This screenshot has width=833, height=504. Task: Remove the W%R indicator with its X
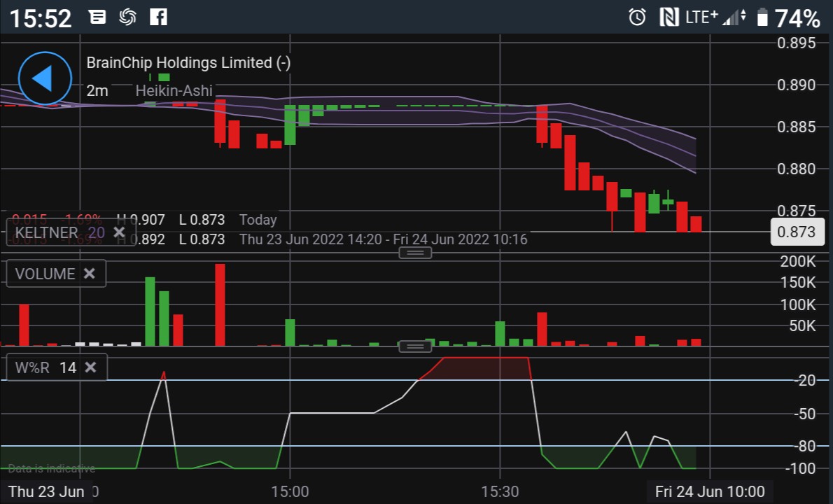[90, 367]
